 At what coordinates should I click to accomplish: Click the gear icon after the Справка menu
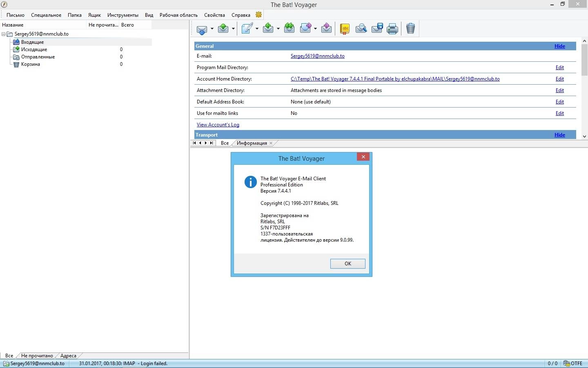click(x=258, y=15)
